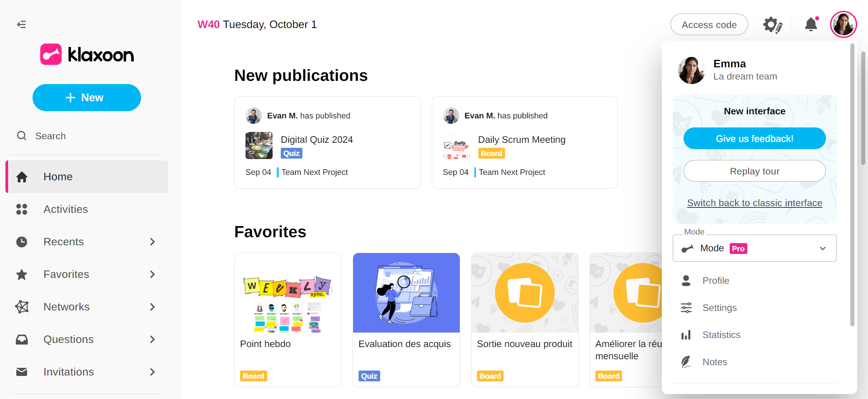This screenshot has width=868, height=399.
Task: Open the notifications bell
Action: click(x=811, y=24)
